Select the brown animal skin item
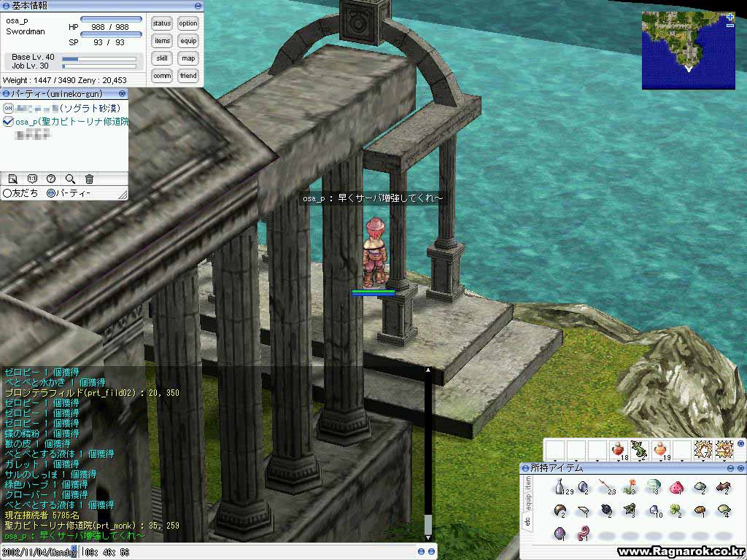This screenshot has width=747, height=560. point(723,486)
